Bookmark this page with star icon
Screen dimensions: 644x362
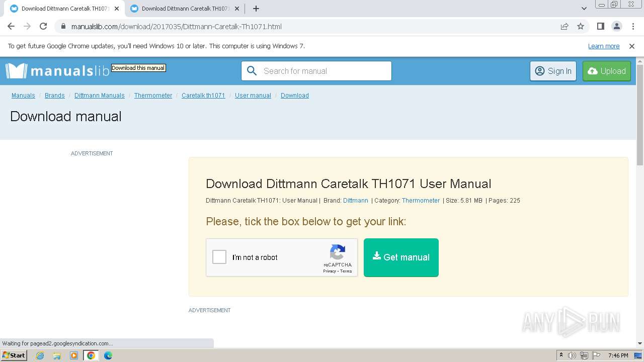(581, 26)
